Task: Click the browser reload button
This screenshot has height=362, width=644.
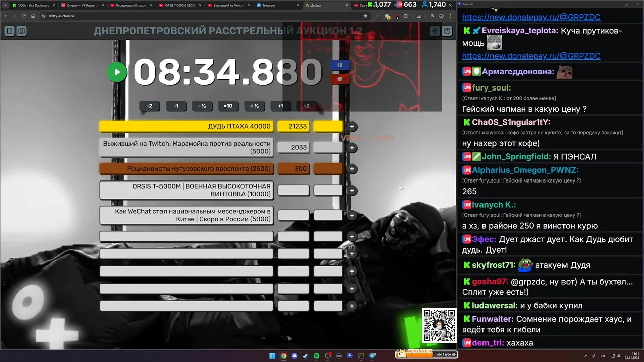Action: point(23,16)
